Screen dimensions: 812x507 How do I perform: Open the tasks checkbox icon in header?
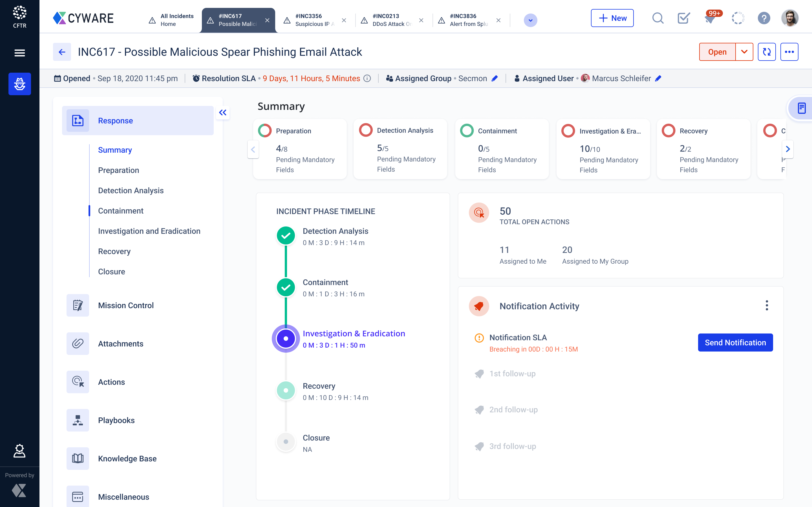click(x=683, y=18)
